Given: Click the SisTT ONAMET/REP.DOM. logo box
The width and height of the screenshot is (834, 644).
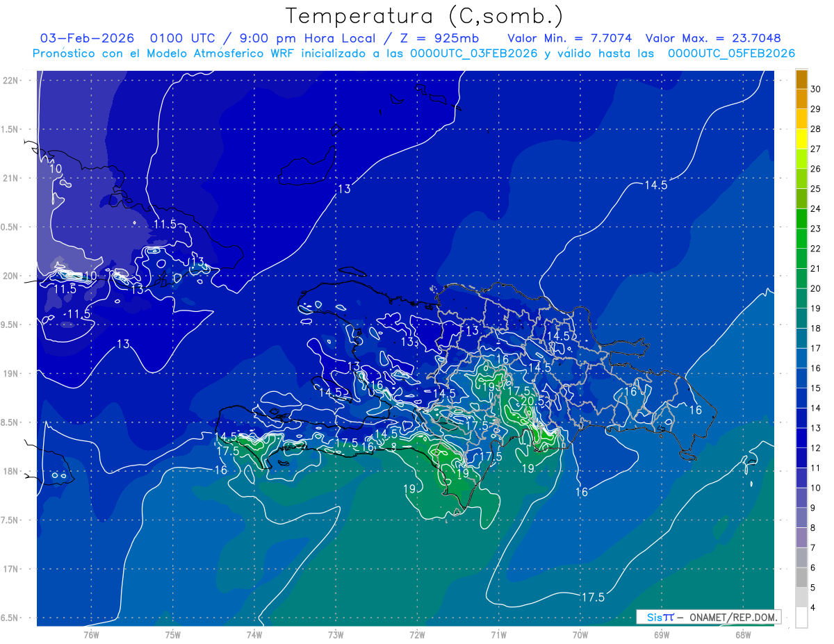Looking at the screenshot, I should point(708,617).
